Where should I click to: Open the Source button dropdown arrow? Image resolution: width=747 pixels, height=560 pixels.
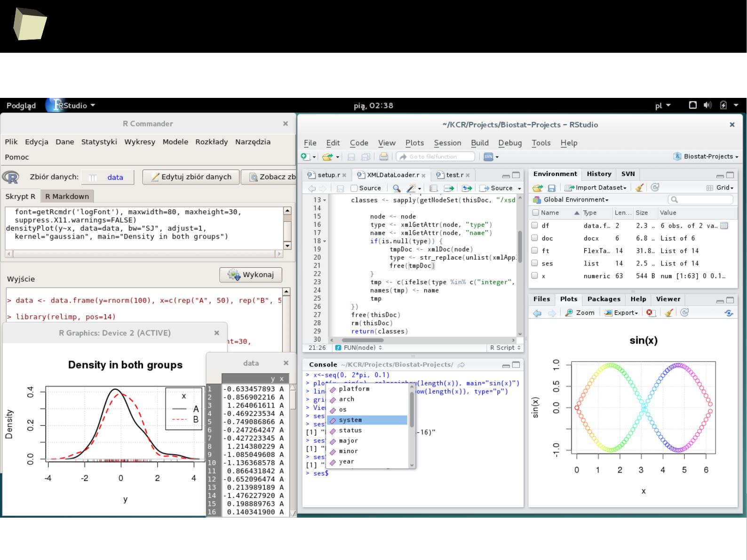point(520,188)
